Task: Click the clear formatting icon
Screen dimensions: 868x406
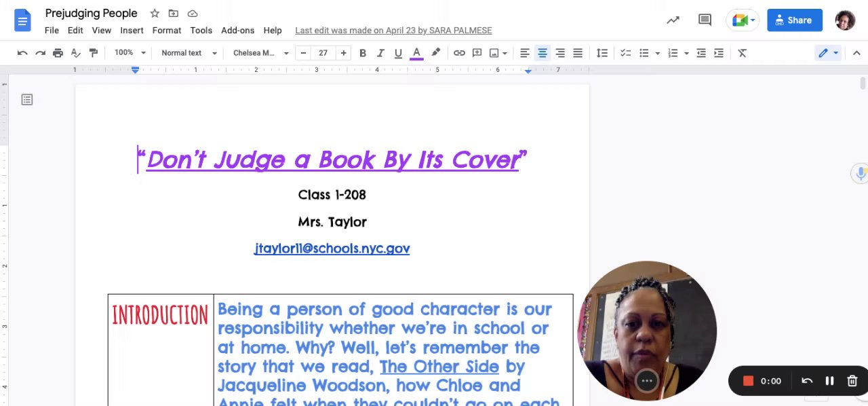Action: (742, 53)
